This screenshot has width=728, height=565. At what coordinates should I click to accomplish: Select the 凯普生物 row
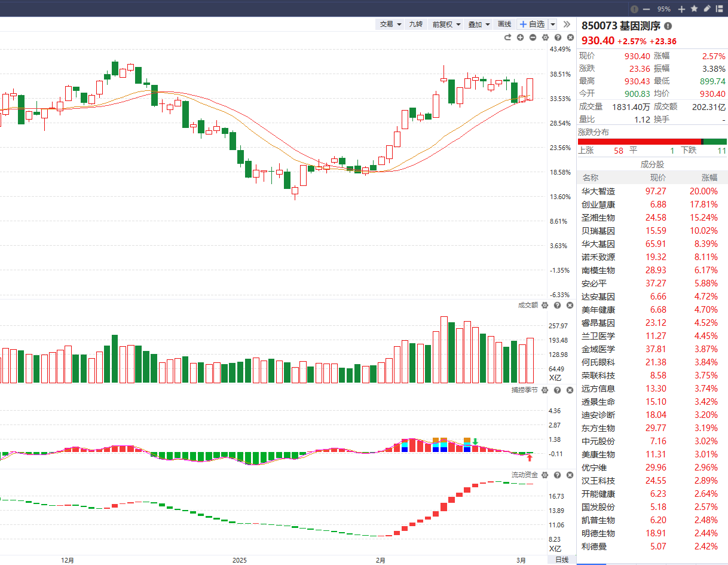pyautogui.click(x=652, y=520)
